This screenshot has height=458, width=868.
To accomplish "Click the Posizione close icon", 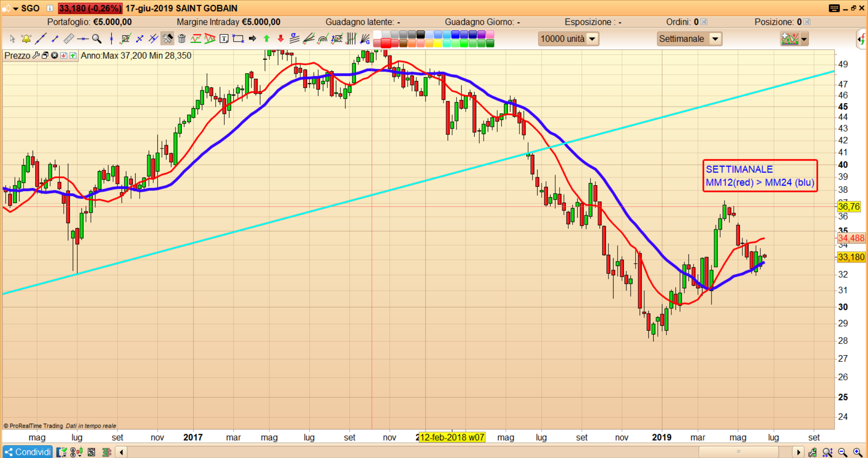I will click(x=807, y=22).
